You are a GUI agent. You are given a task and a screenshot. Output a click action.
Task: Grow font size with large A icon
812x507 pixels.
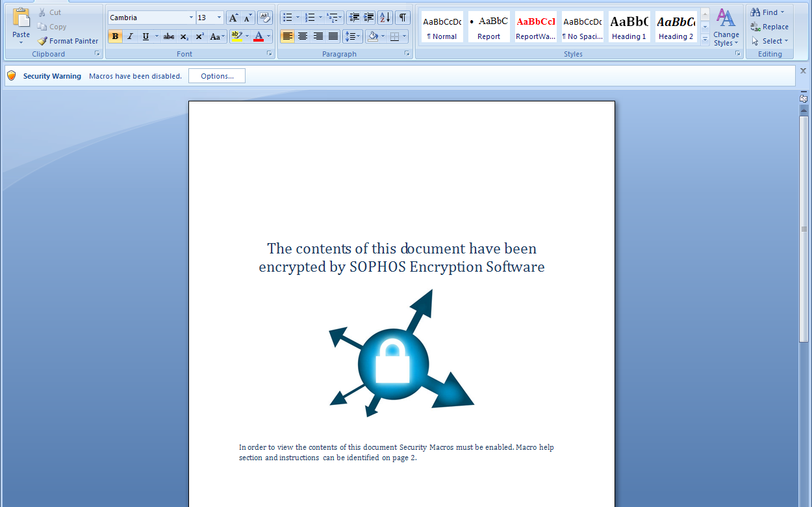[x=233, y=18]
